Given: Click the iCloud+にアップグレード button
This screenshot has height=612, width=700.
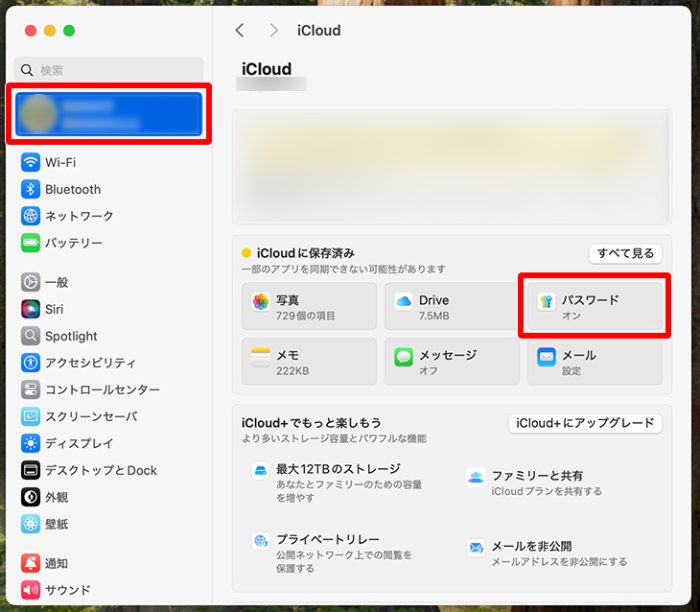Looking at the screenshot, I should [585, 423].
